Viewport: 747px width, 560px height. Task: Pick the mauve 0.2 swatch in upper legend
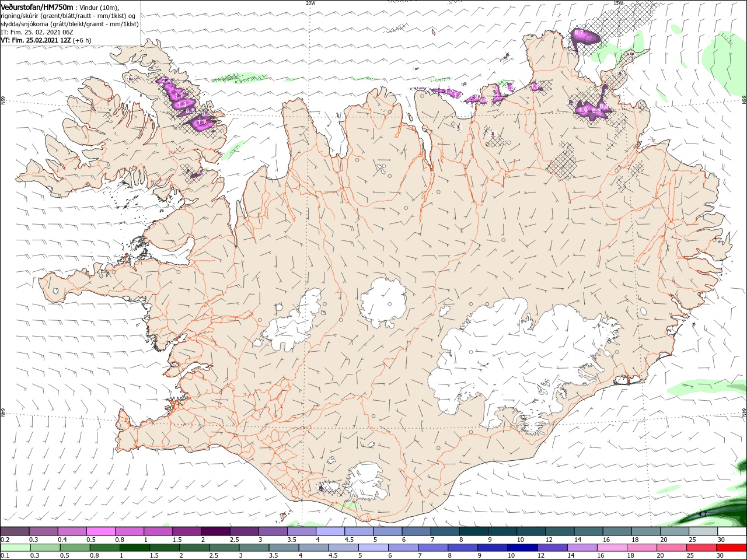[15, 531]
